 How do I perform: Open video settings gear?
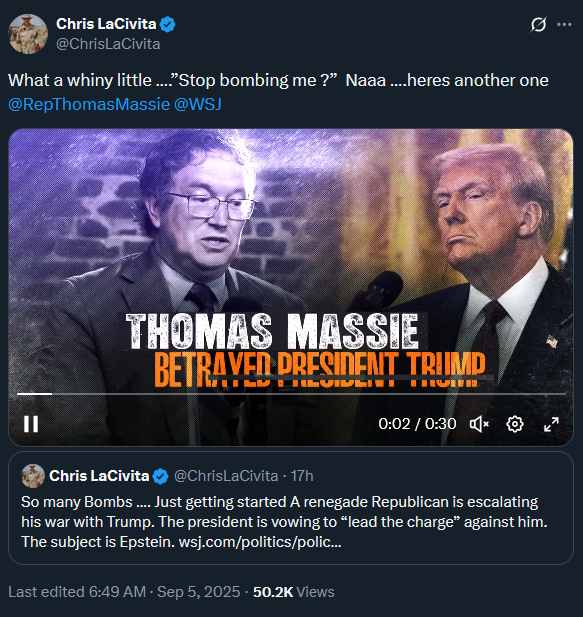515,424
